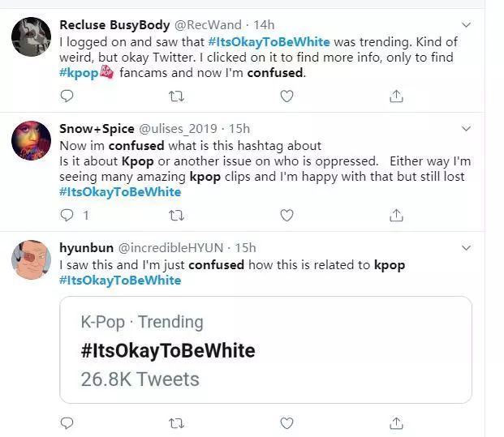Image resolution: width=504 pixels, height=437 pixels.
Task: Open the #kpop hashtag in first tweet
Action: click(79, 73)
